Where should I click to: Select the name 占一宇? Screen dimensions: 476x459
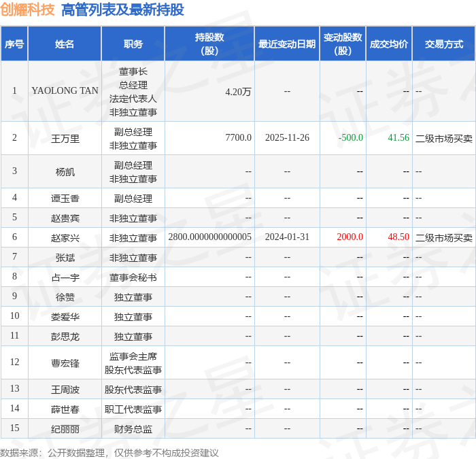point(65,277)
